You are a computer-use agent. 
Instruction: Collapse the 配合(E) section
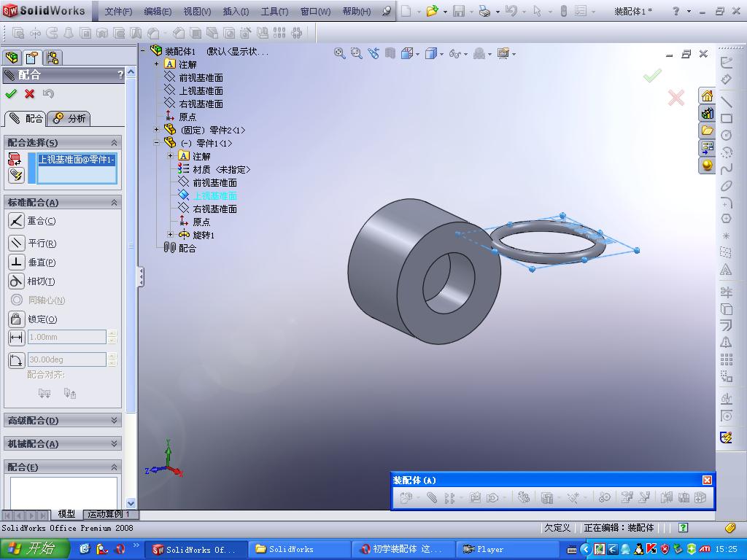click(x=114, y=467)
